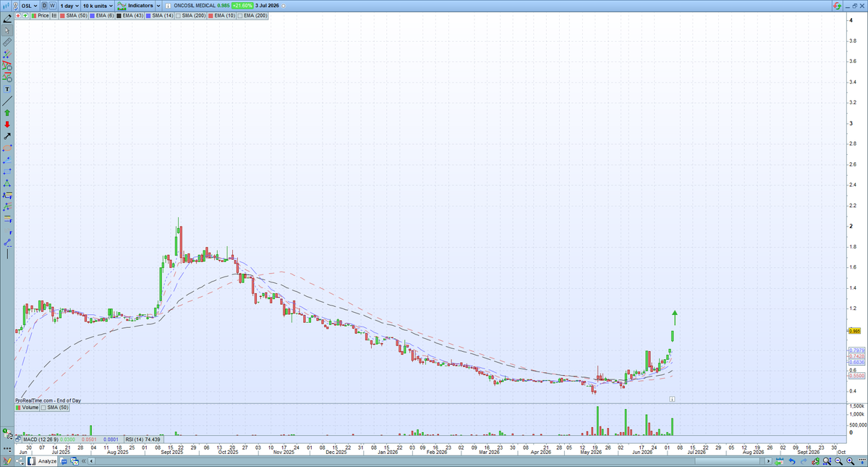This screenshot has height=467, width=868.
Task: Open the chart type icon at top-left
Action: point(5,5)
